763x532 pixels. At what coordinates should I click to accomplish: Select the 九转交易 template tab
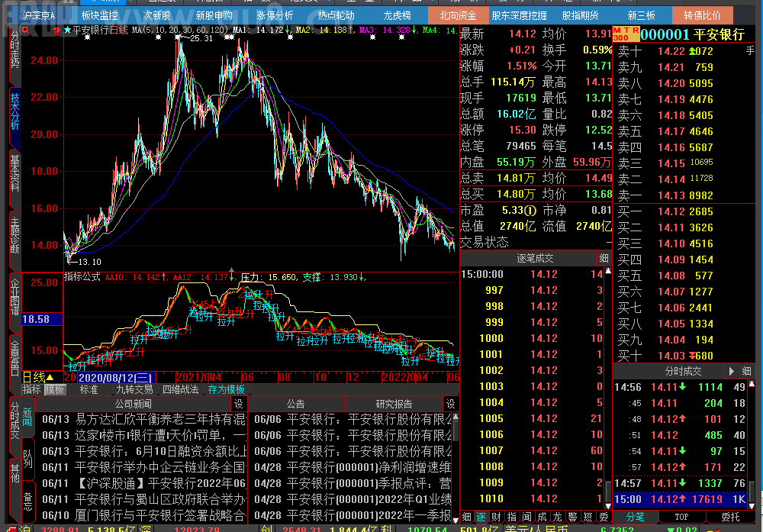[x=134, y=390]
